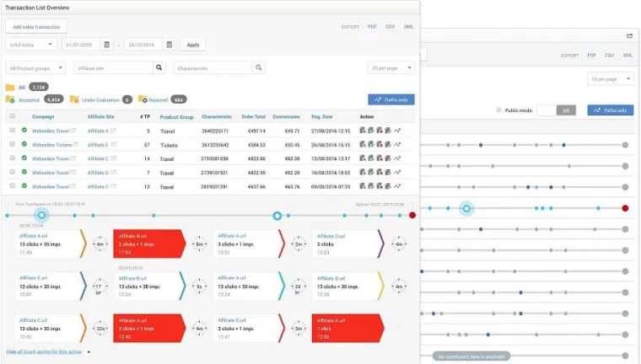Click the red-marked action icon in the €497.14 row
This screenshot has height=364, width=641.
point(380,131)
